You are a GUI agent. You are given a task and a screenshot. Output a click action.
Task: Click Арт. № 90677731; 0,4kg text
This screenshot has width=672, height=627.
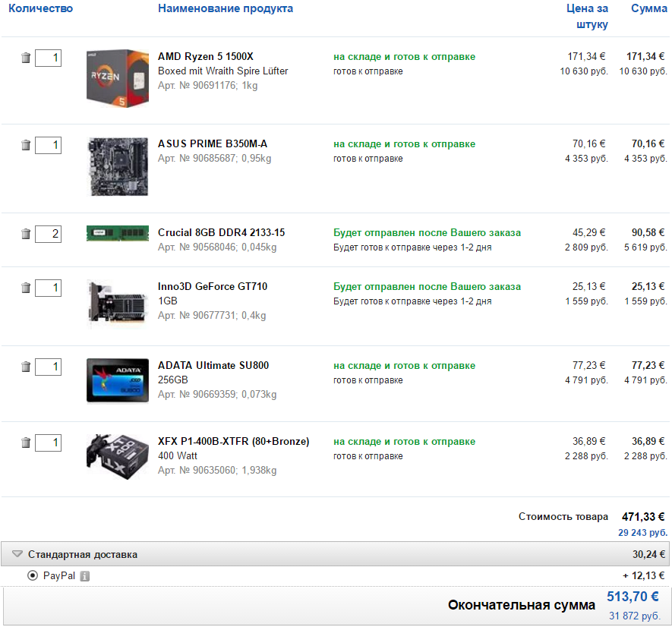point(212,316)
